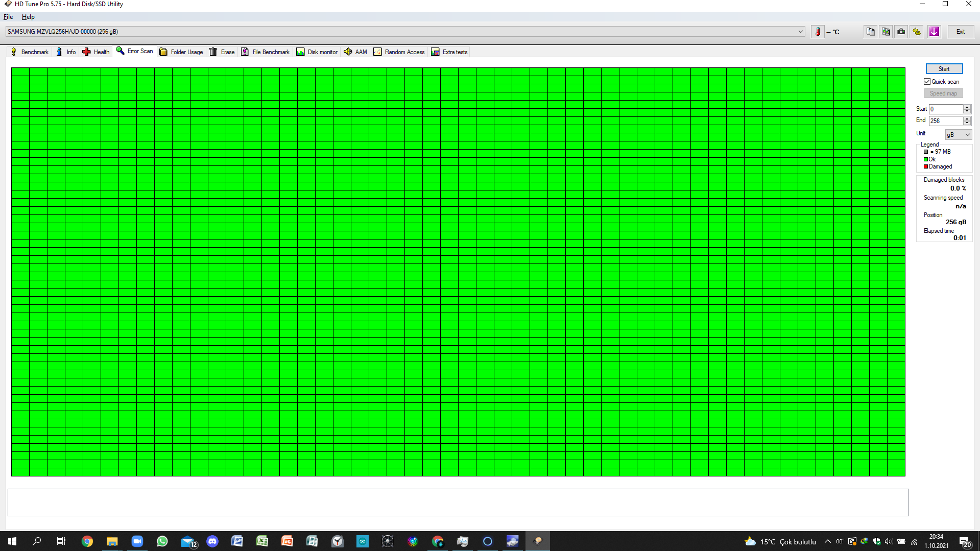Click the Damaged blocks 0.0 % value
Image resolution: width=980 pixels, height=551 pixels.
(x=958, y=188)
